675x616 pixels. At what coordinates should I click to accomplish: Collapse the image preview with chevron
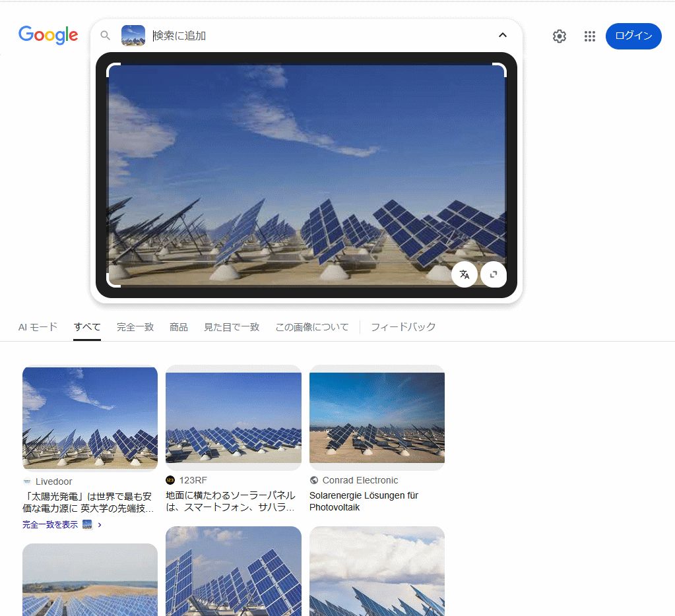click(503, 36)
